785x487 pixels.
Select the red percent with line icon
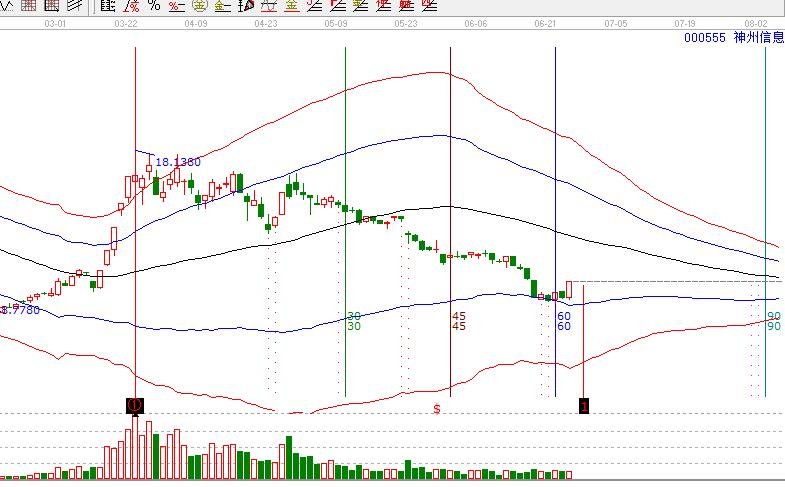[x=176, y=6]
